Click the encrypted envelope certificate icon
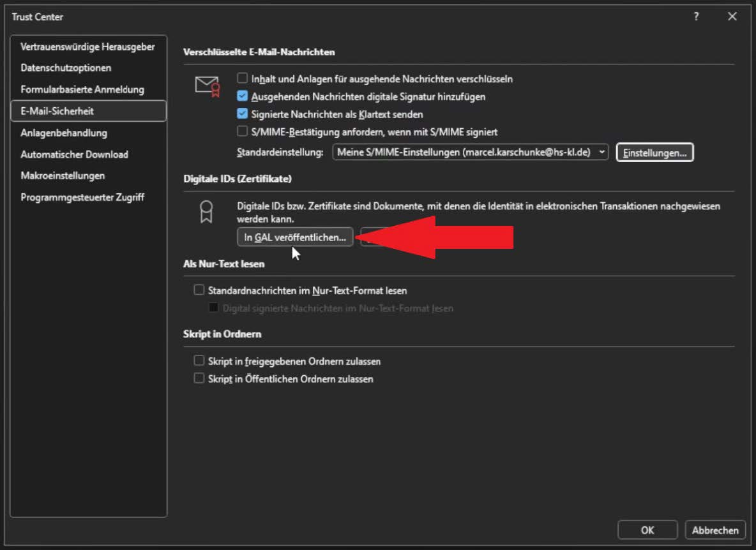Image resolution: width=756 pixels, height=550 pixels. 208,87
